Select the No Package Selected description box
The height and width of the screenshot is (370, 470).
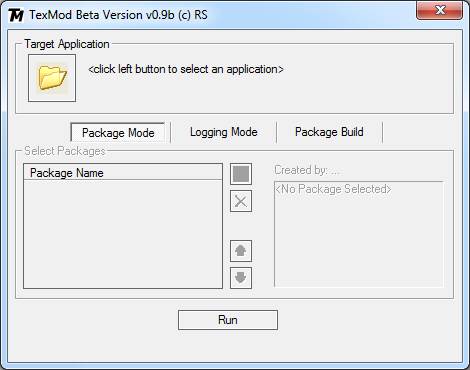click(x=359, y=234)
